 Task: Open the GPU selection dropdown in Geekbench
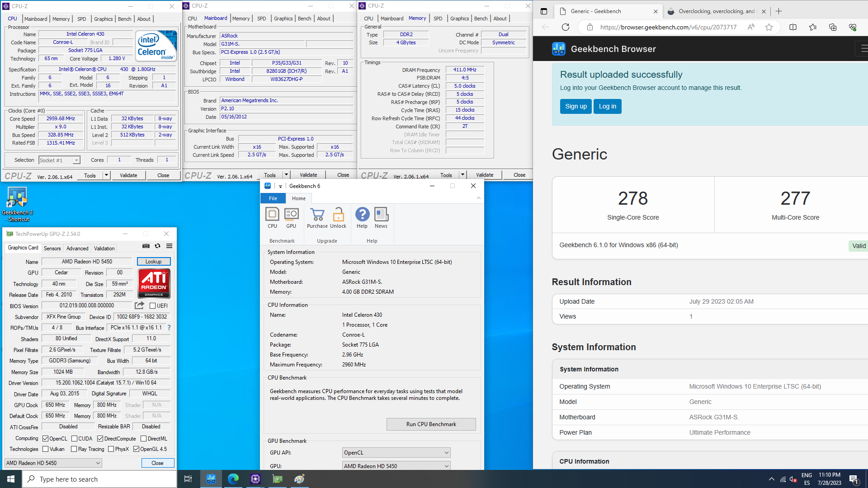pyautogui.click(x=396, y=466)
